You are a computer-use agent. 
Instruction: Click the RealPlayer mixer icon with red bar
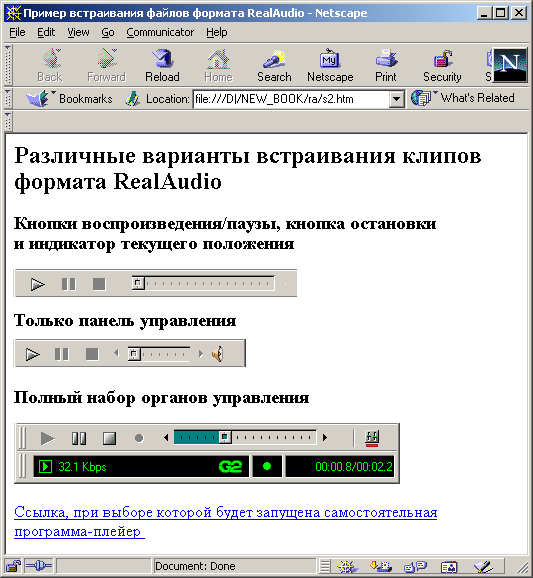tap(372, 438)
